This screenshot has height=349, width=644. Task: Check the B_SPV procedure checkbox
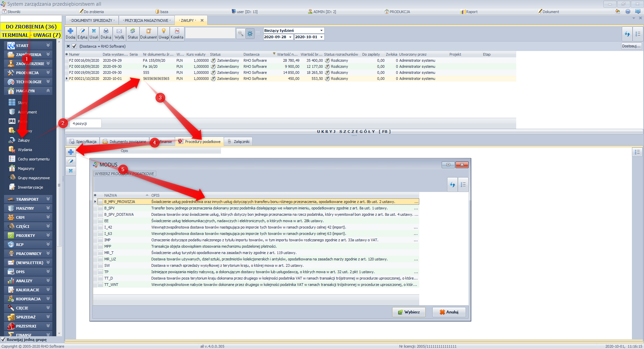100,208
